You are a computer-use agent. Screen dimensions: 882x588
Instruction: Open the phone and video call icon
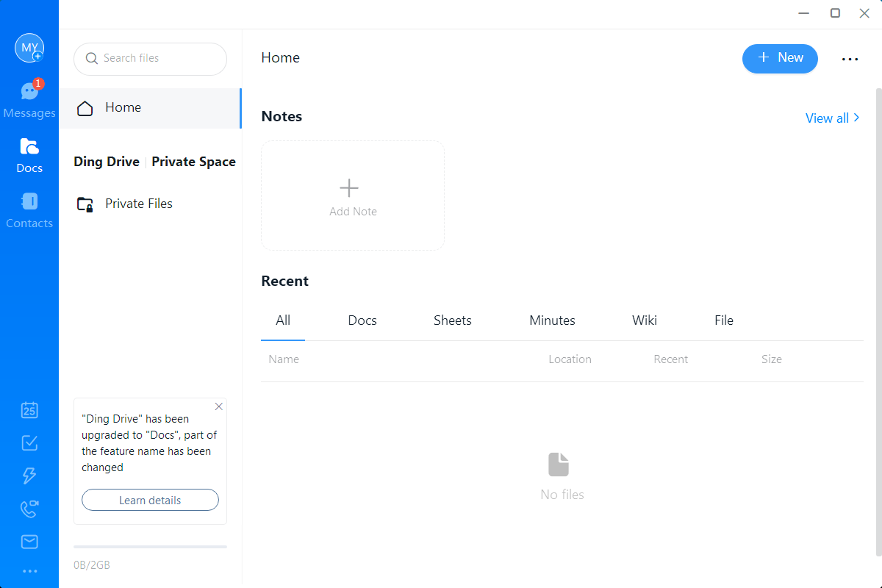click(29, 509)
